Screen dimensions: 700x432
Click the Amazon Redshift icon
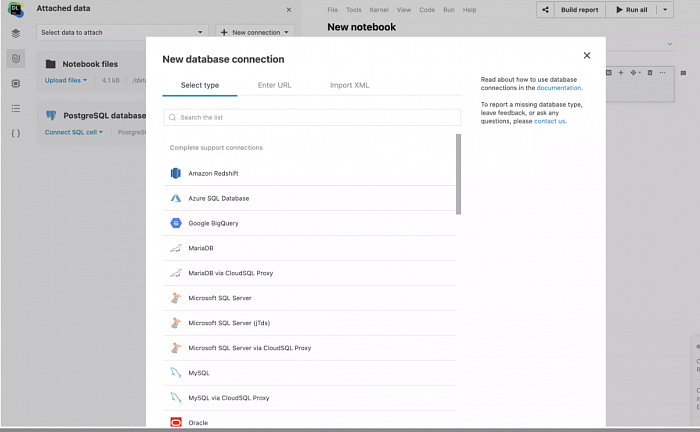[176, 173]
